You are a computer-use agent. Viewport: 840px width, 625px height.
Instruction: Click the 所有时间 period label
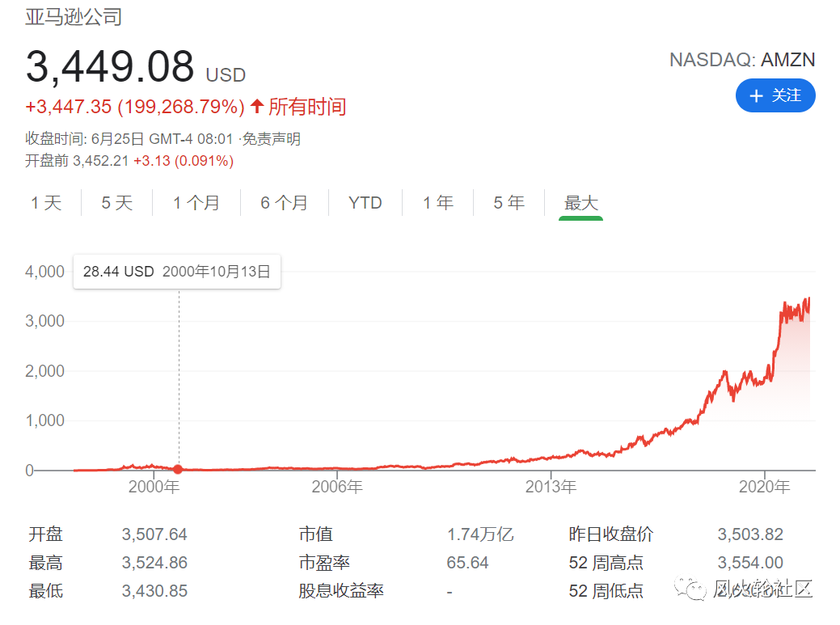[307, 107]
